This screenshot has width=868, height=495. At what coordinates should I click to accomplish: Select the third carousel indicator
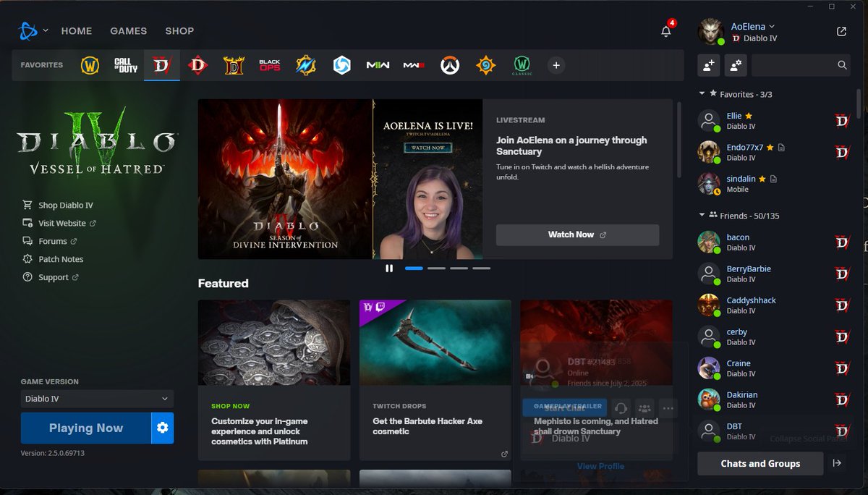pyautogui.click(x=459, y=268)
